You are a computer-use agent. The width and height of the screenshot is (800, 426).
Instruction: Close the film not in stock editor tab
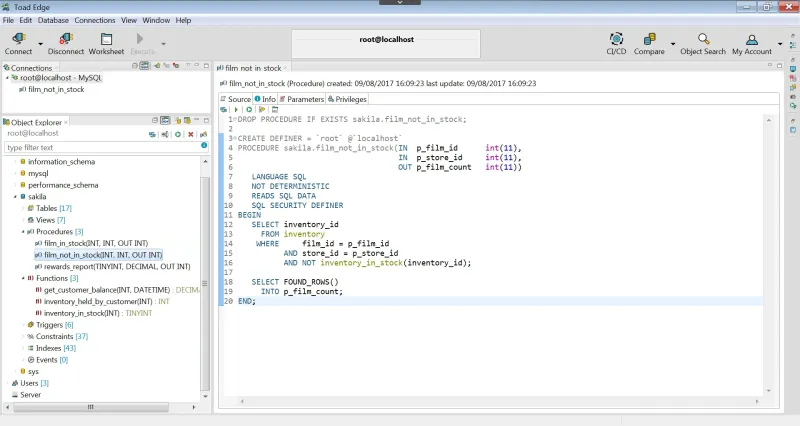(285, 68)
